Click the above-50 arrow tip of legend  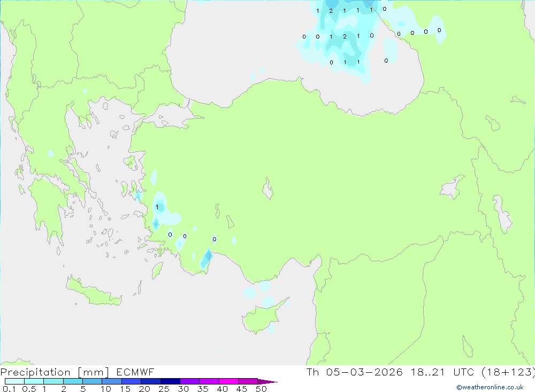(x=267, y=382)
